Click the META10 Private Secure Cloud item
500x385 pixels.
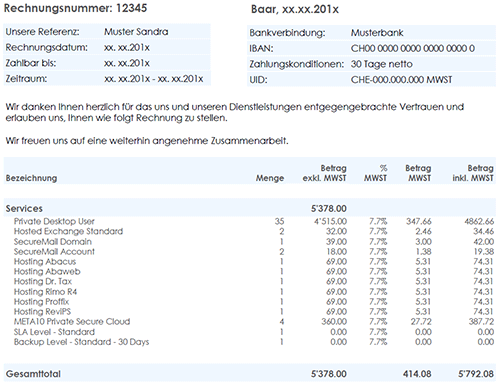point(72,321)
